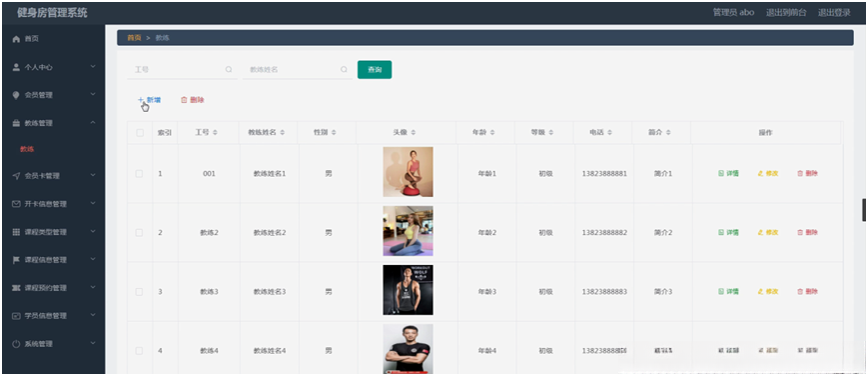Click the 课程预约管理 sidebar icon
868x376 pixels.
[16, 288]
